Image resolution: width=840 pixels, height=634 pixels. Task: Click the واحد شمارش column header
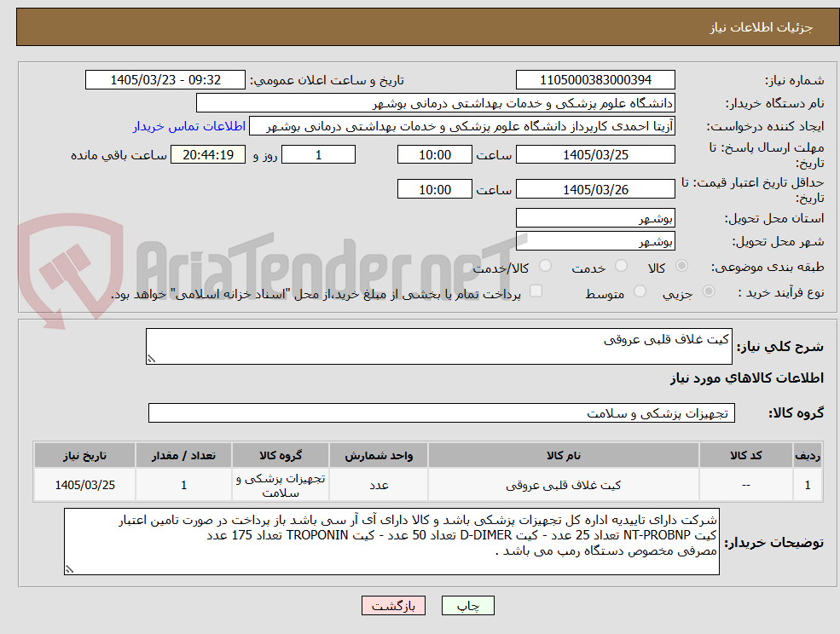(x=379, y=455)
